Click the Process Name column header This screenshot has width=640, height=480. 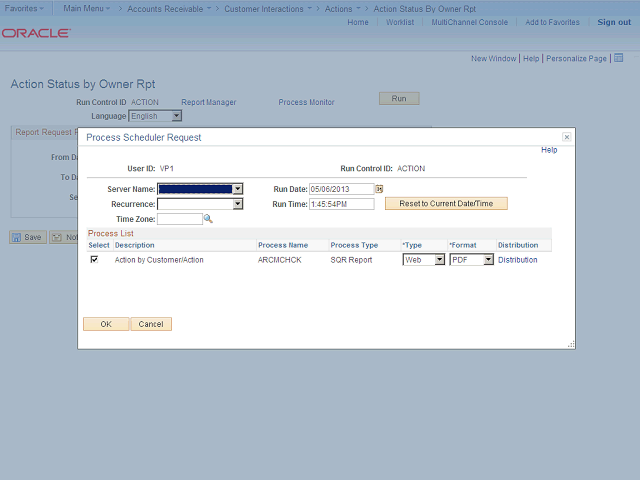(x=283, y=245)
